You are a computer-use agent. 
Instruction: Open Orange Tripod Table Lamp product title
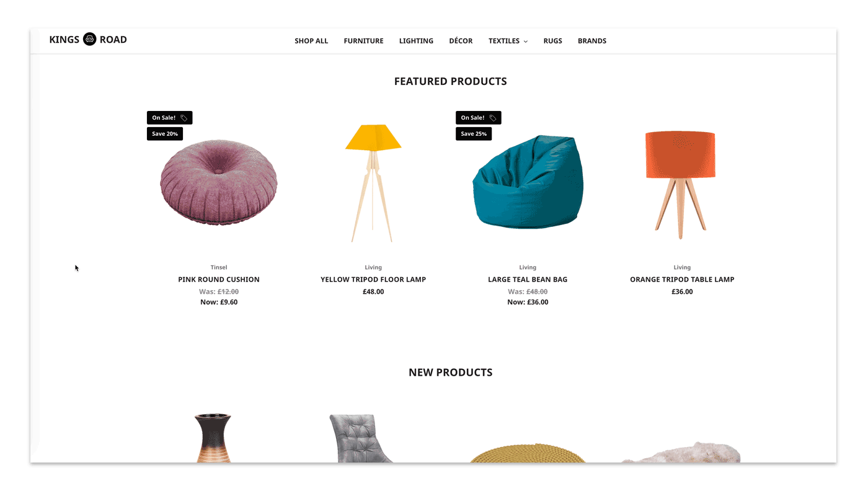click(682, 280)
